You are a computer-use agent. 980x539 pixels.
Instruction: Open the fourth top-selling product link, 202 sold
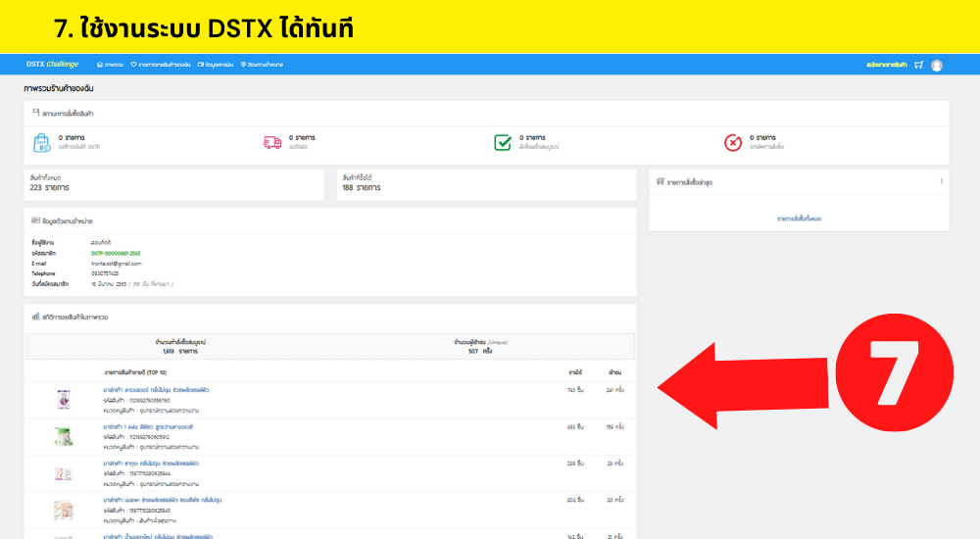click(163, 500)
